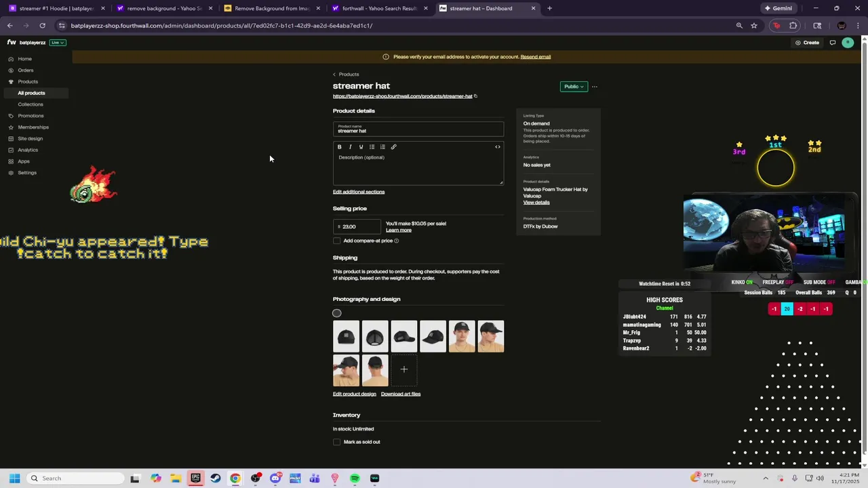Screen dimensions: 868x488
Task: Click Resend email link in banner
Action: click(536, 57)
